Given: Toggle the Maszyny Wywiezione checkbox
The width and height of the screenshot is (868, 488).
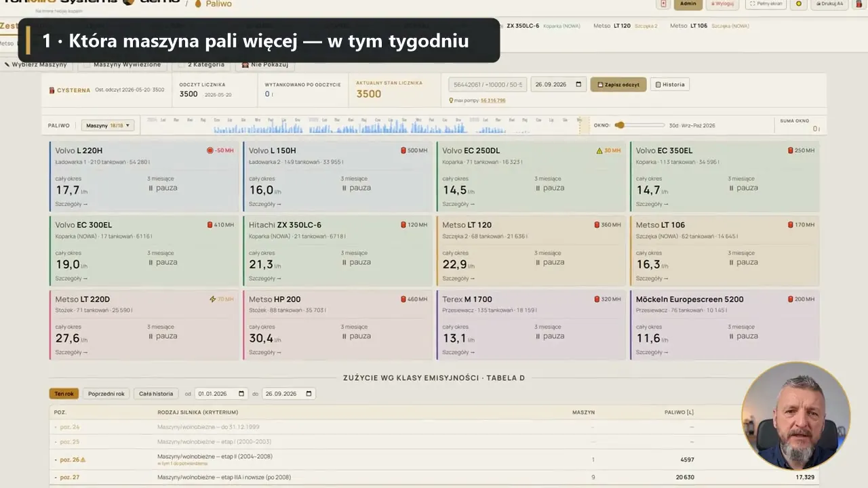Looking at the screenshot, I should (x=86, y=64).
